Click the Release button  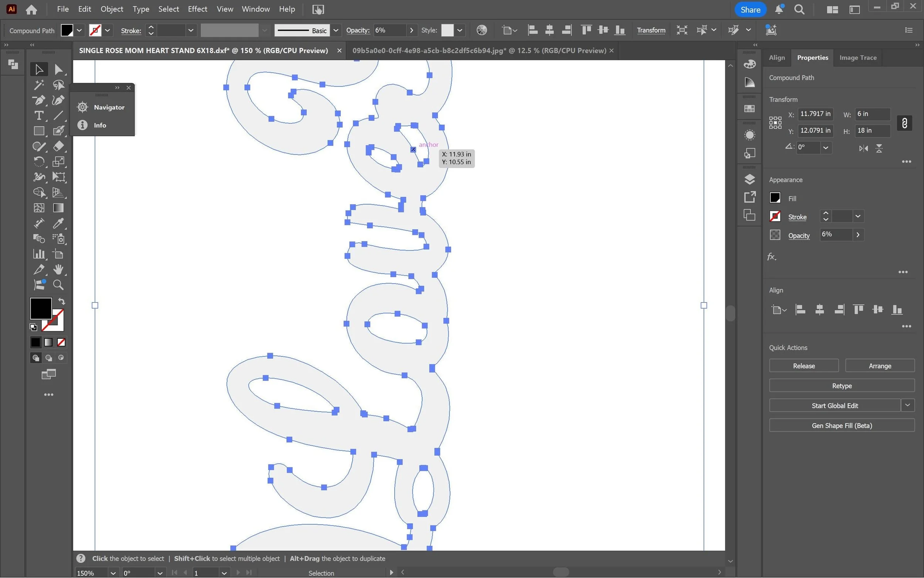pos(804,366)
